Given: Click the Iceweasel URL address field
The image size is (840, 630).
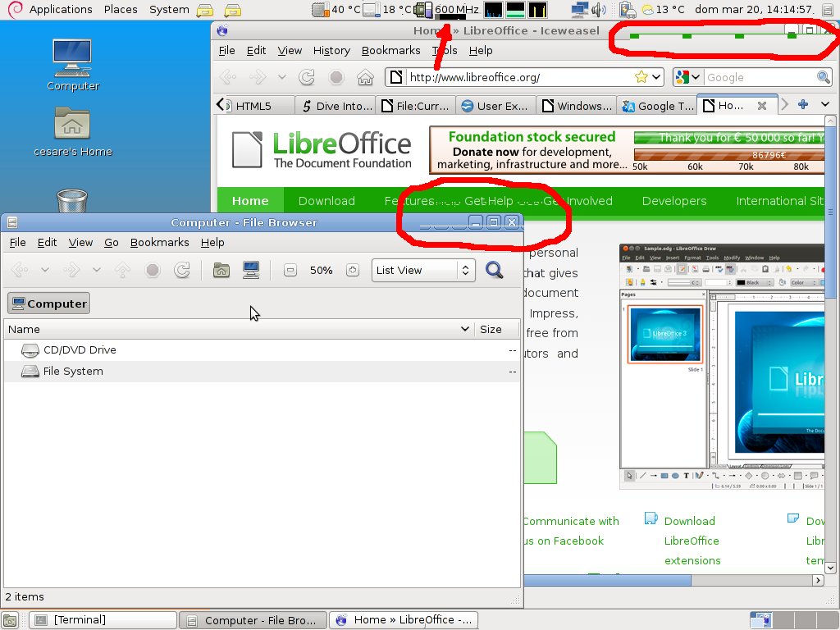Looking at the screenshot, I should click(x=519, y=77).
